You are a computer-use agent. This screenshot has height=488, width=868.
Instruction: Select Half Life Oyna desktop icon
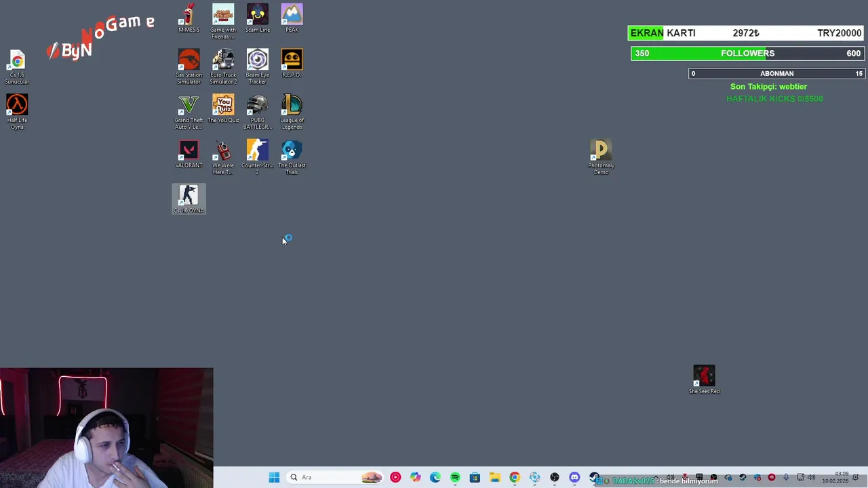click(17, 112)
